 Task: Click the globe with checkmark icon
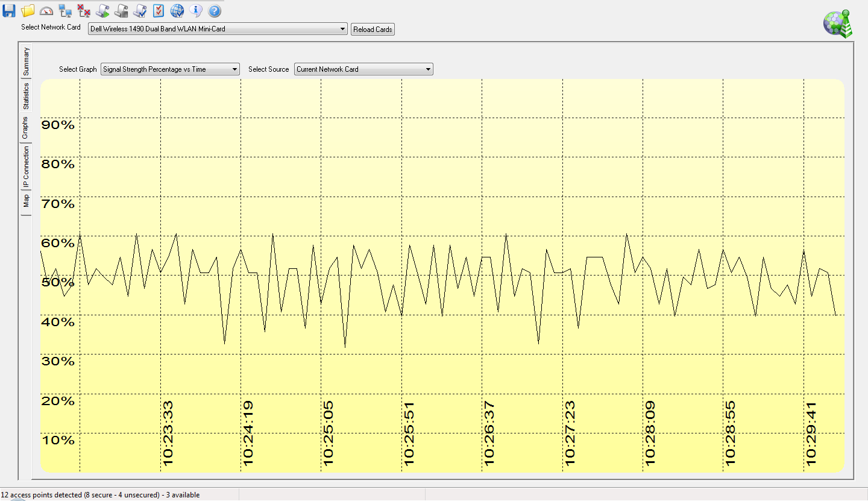tap(177, 10)
